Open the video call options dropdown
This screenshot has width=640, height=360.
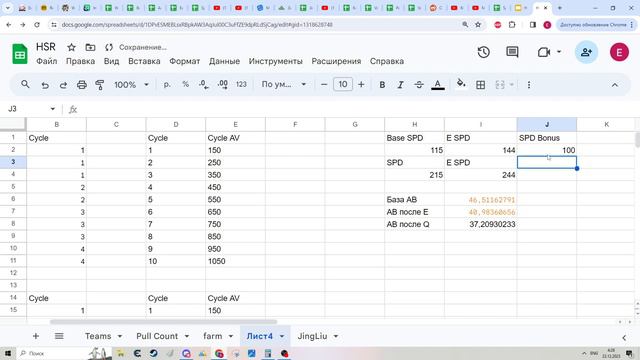coord(559,52)
